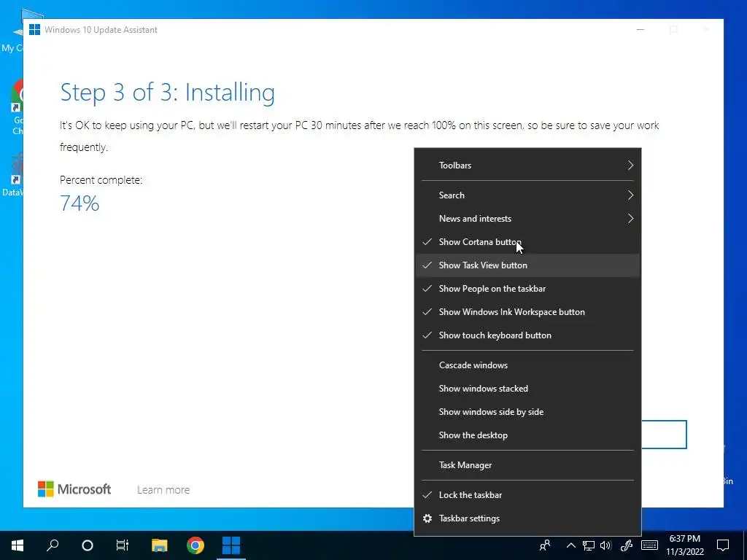Image resolution: width=747 pixels, height=560 pixels.
Task: Open touch keyboard tray icon
Action: [x=649, y=545]
